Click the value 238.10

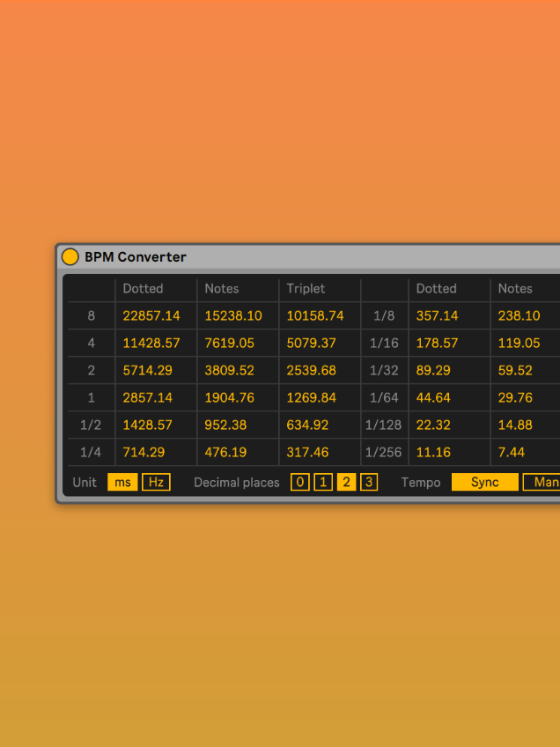(x=519, y=316)
